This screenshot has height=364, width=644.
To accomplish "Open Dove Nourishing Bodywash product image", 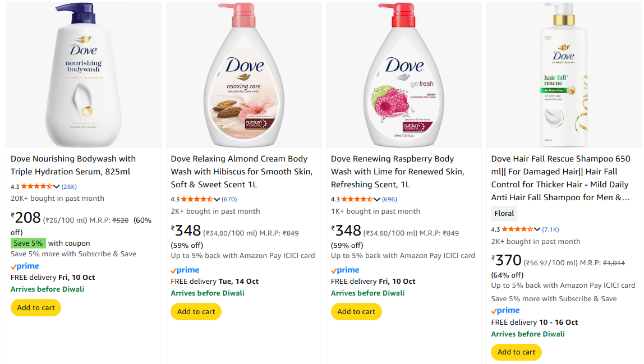I will point(84,75).
